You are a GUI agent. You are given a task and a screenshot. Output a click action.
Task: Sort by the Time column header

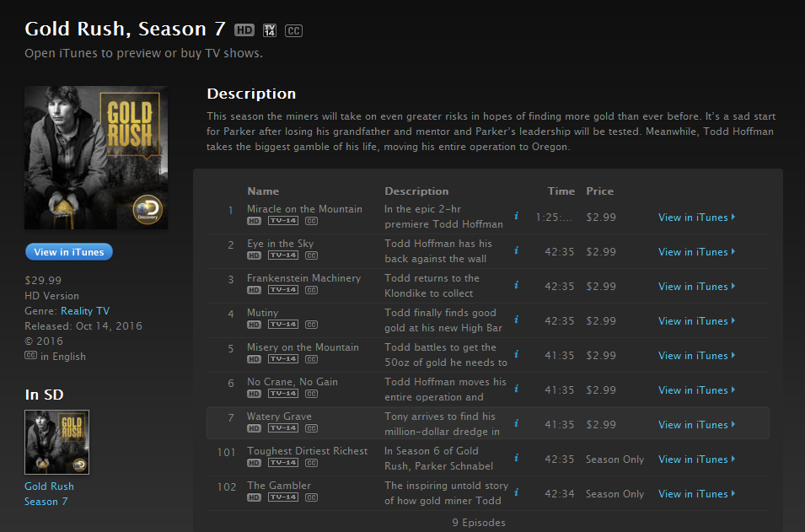(x=561, y=191)
